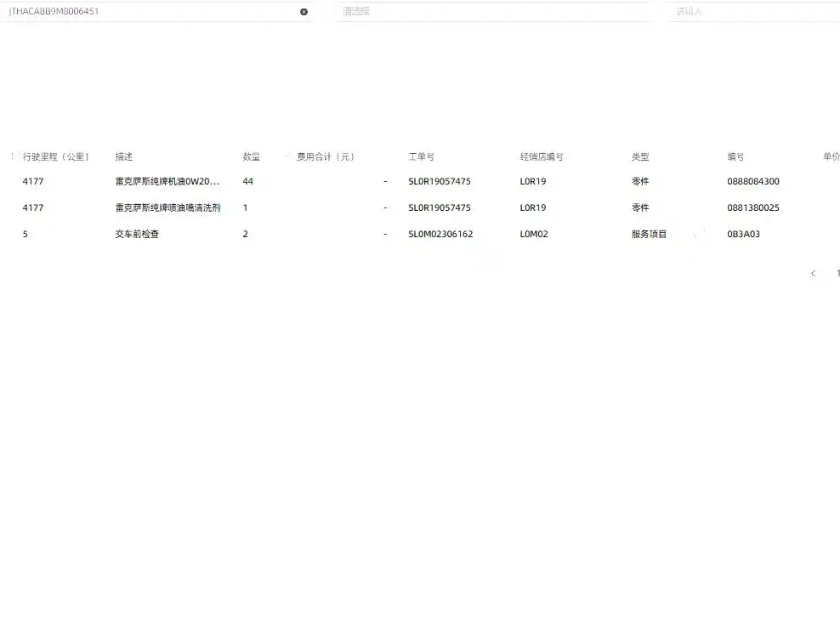Click the 类型 column header
Screen dimensions: 840x630
click(x=640, y=157)
